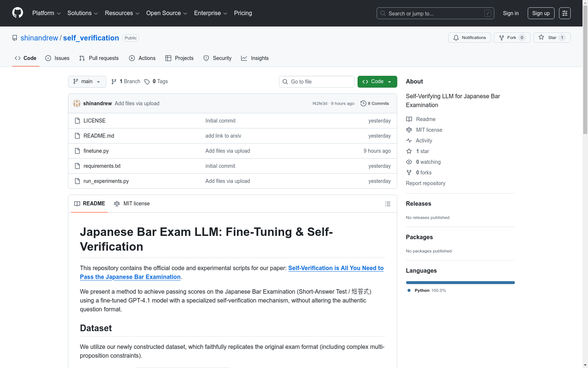Click the eye icon beside 0 watching
This screenshot has width=588, height=368.
[409, 162]
